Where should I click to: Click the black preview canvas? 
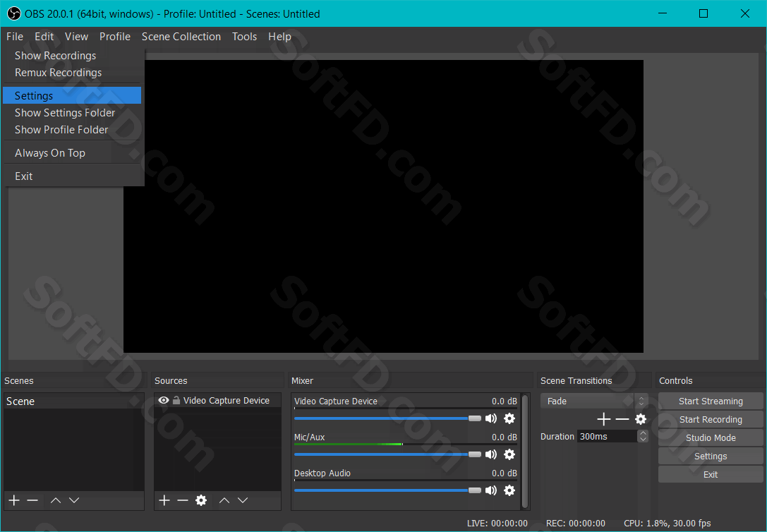(x=383, y=206)
